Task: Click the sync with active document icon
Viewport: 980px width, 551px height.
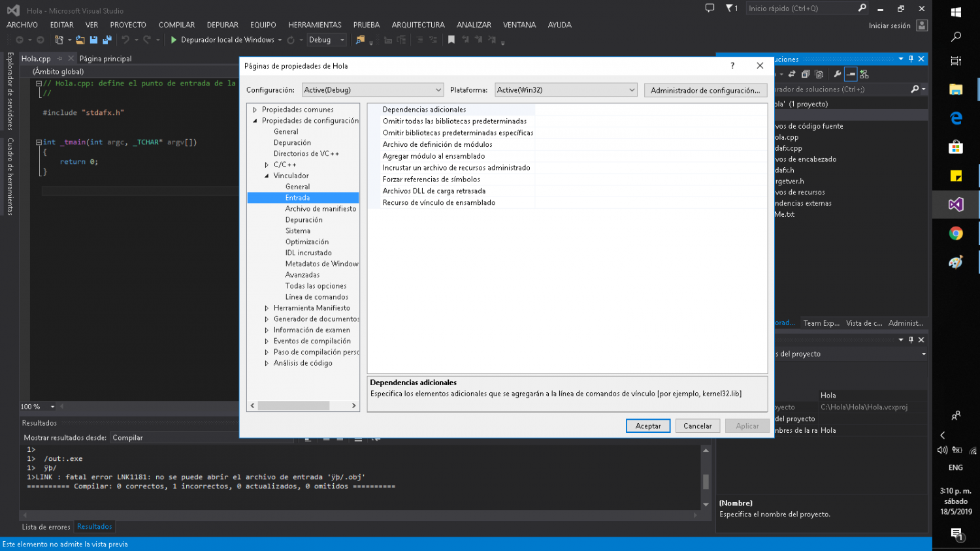Action: click(x=792, y=74)
